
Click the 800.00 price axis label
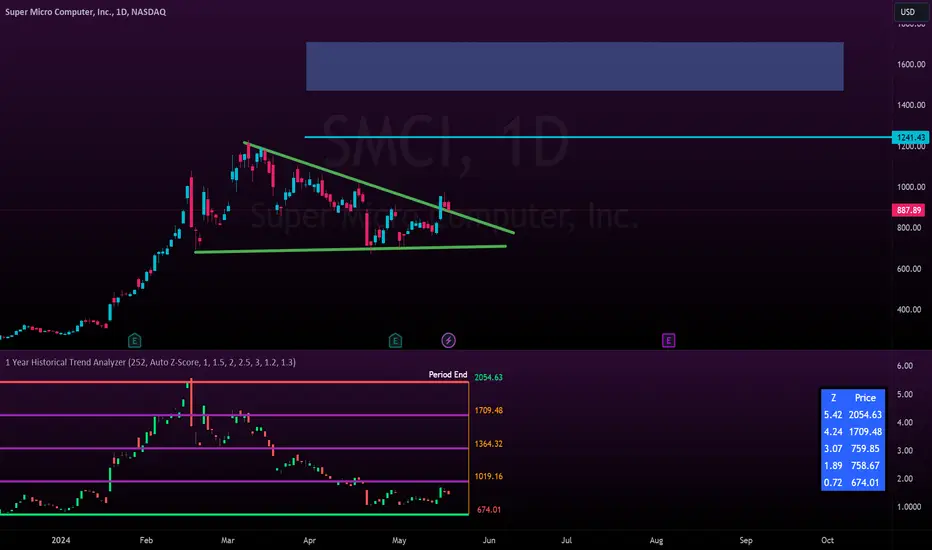(x=909, y=228)
